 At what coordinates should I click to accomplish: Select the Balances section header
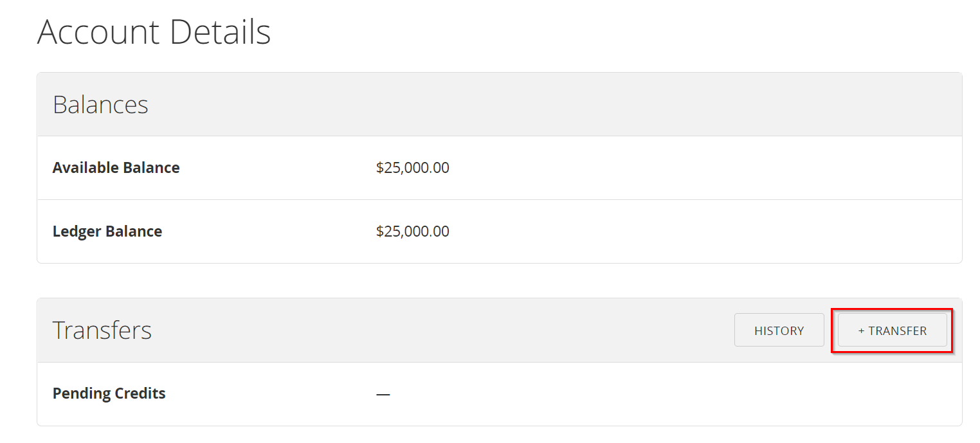pyautogui.click(x=100, y=104)
